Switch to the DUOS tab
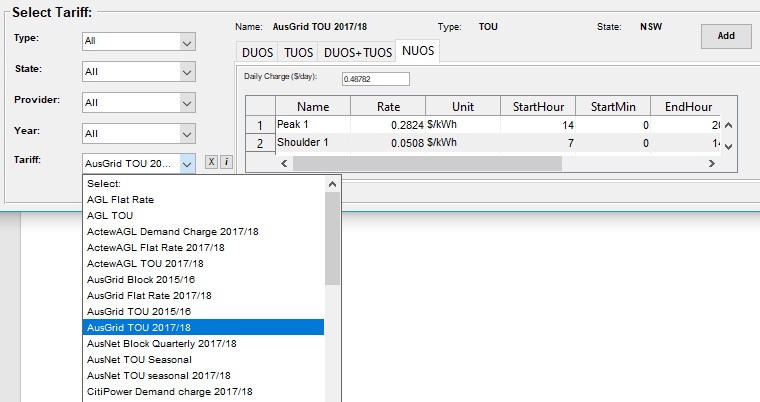Image resolution: width=760 pixels, height=402 pixels. (x=257, y=52)
